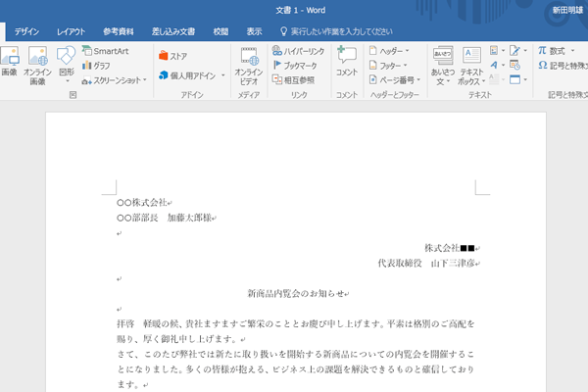Open the 差し込み文書 ribbon tab
This screenshot has height=392, width=588.
(172, 31)
